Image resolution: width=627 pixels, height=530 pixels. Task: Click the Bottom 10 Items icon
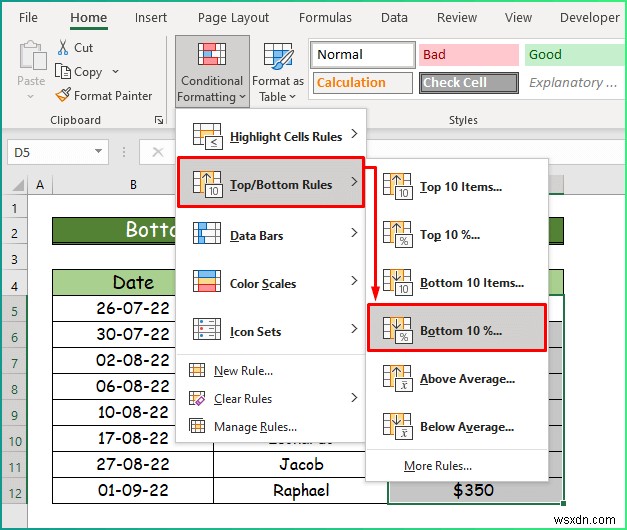click(x=397, y=282)
